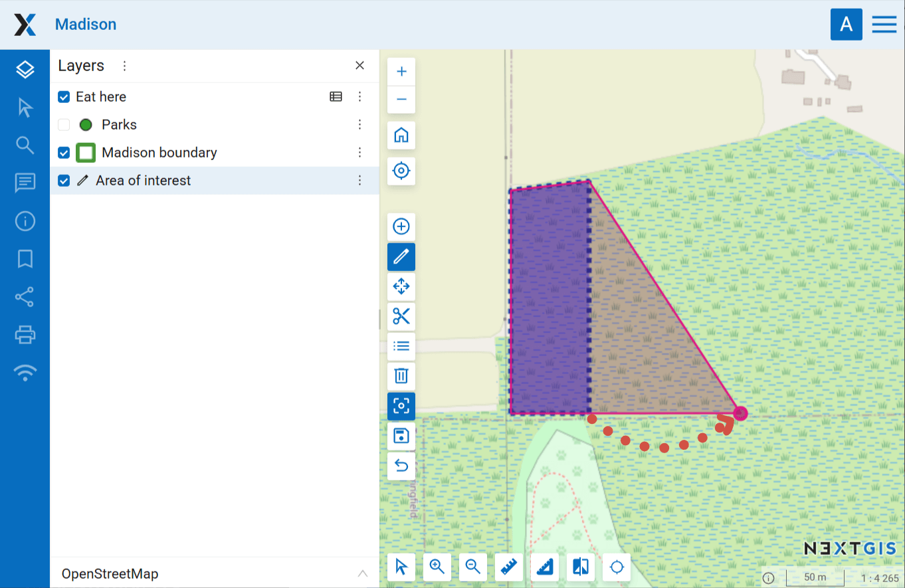Click the Madison boundary green style swatch
This screenshot has height=588, width=905.
pyautogui.click(x=86, y=153)
